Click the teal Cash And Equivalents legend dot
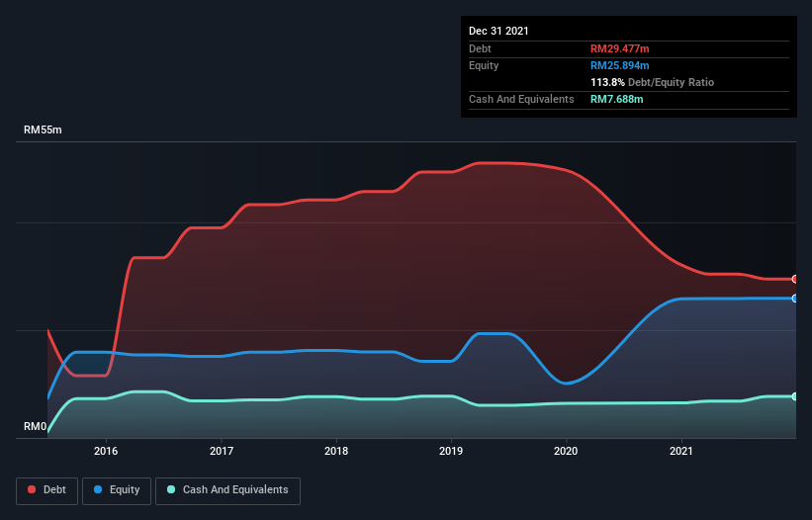Image resolution: width=812 pixels, height=520 pixels. click(171, 489)
